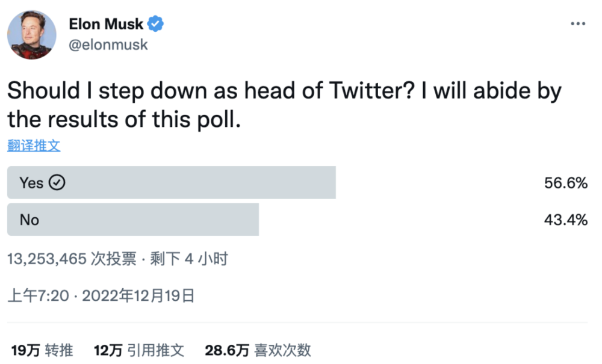Click the tweet text about stepping down

pos(284,105)
